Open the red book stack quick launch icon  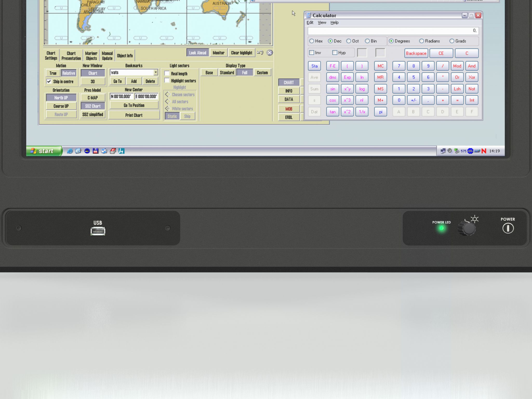point(113,151)
